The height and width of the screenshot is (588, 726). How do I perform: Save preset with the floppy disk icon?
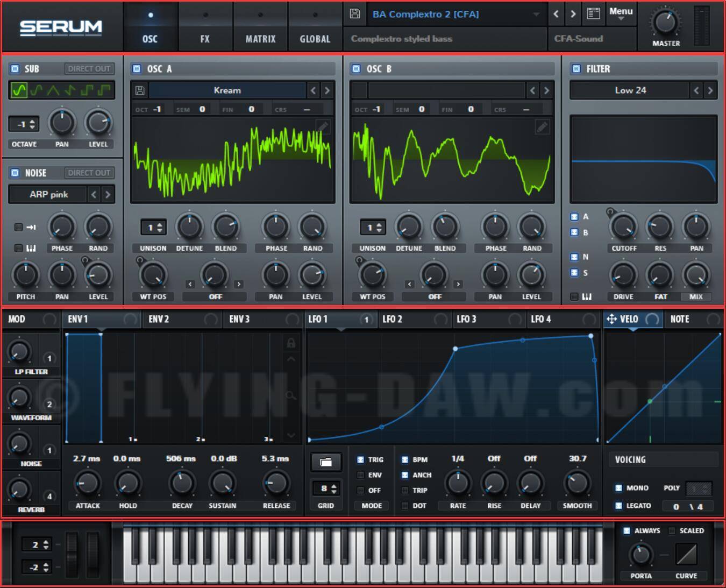pos(355,14)
